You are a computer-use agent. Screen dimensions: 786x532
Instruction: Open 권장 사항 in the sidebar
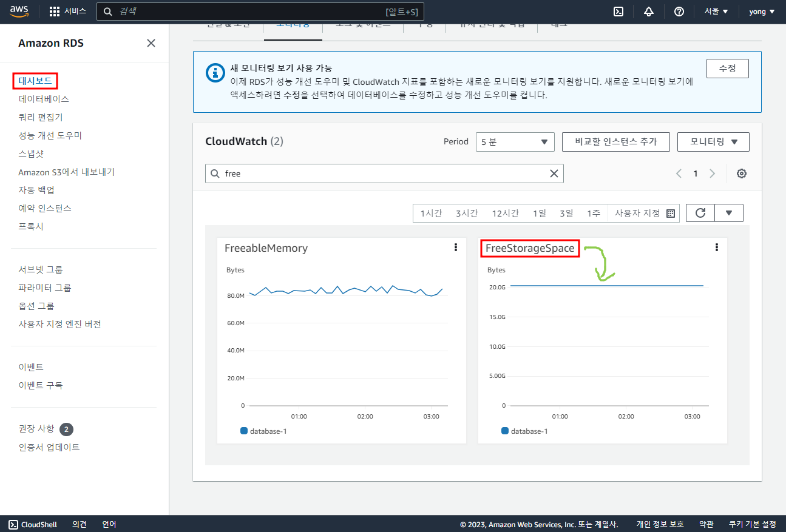(x=36, y=429)
